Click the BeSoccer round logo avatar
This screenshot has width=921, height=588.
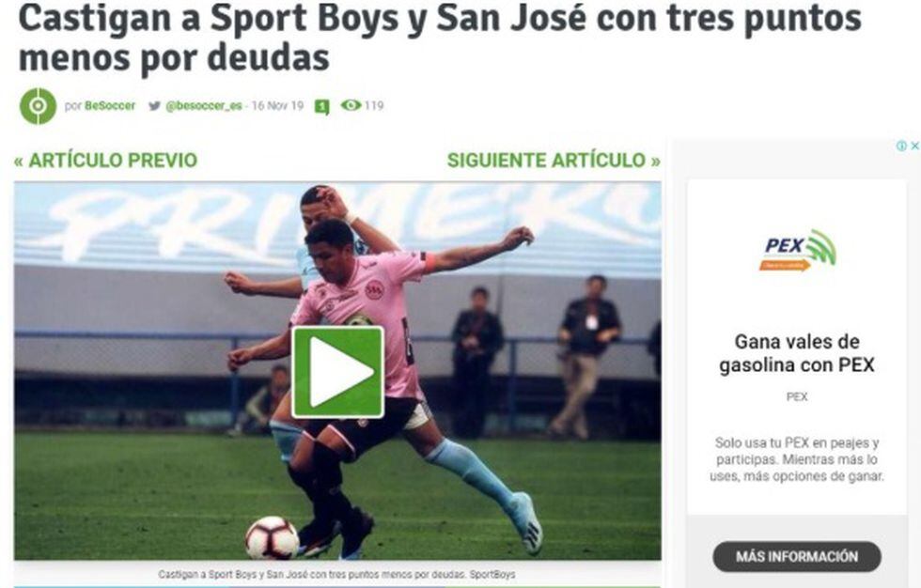click(x=39, y=106)
